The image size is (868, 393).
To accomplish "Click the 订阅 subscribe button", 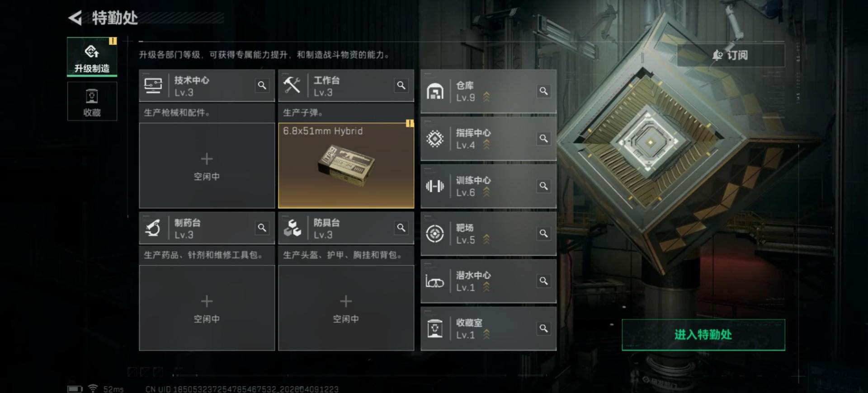I will click(x=731, y=55).
